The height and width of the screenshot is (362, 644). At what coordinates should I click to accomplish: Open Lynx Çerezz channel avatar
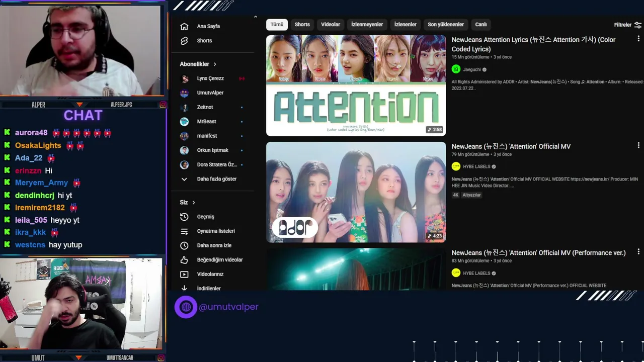click(x=185, y=78)
